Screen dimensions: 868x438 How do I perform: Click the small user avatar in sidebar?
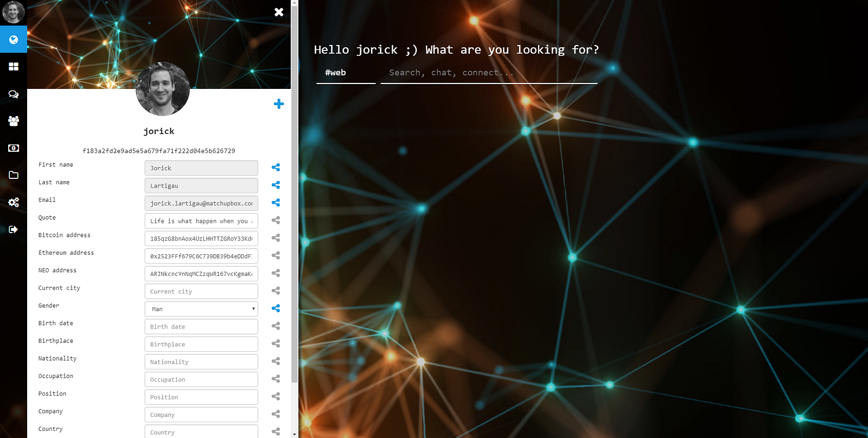tap(14, 12)
